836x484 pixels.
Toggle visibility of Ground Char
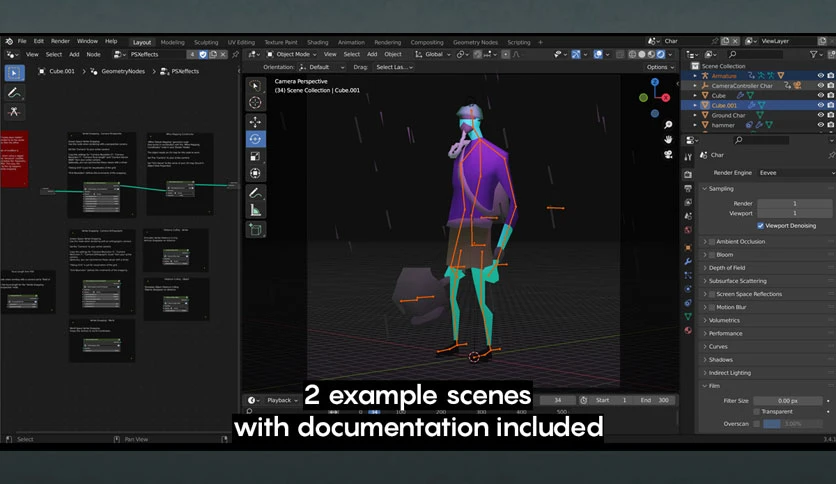(821, 115)
